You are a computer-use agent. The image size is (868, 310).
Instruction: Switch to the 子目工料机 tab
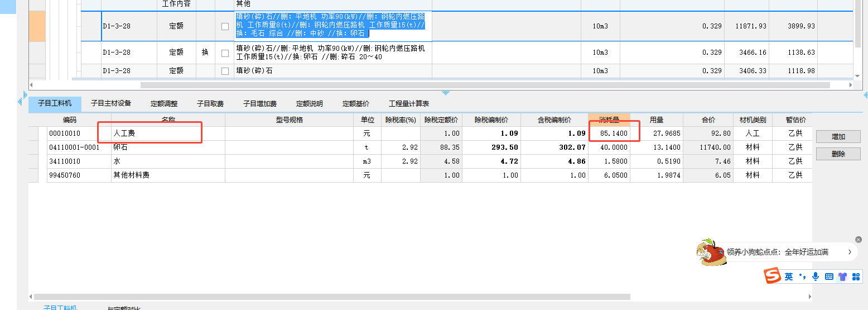(x=55, y=104)
